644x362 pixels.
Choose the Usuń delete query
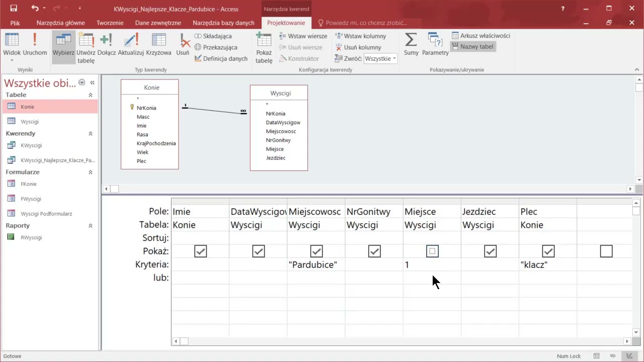tap(183, 45)
